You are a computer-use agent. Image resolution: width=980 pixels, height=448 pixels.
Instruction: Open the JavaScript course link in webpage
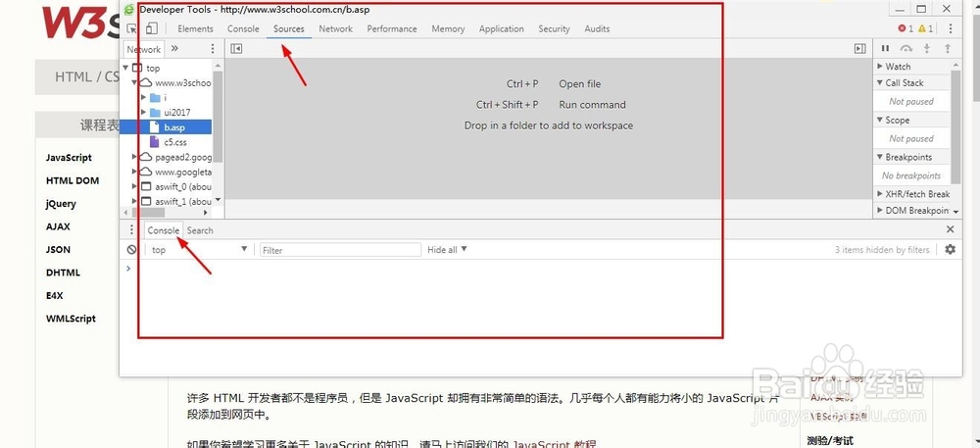pyautogui.click(x=69, y=158)
